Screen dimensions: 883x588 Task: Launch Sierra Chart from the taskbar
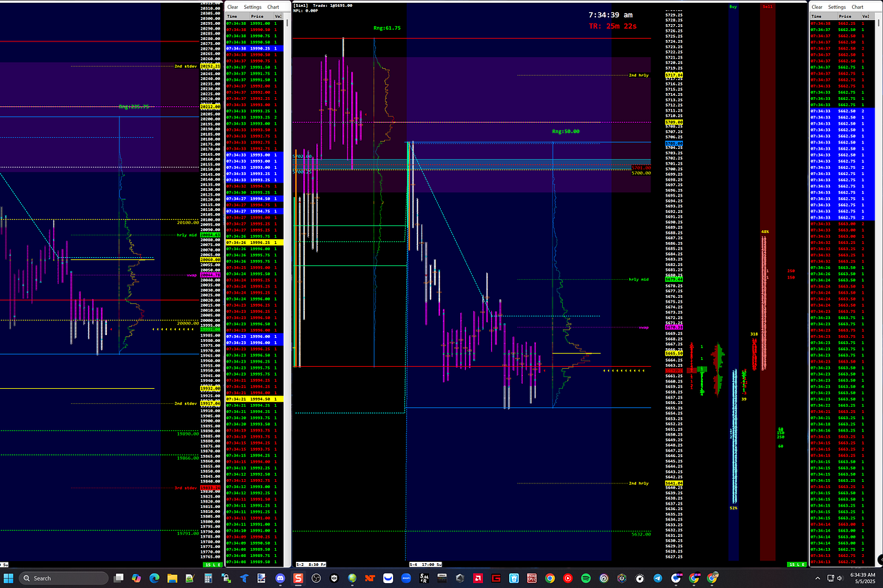(x=298, y=579)
